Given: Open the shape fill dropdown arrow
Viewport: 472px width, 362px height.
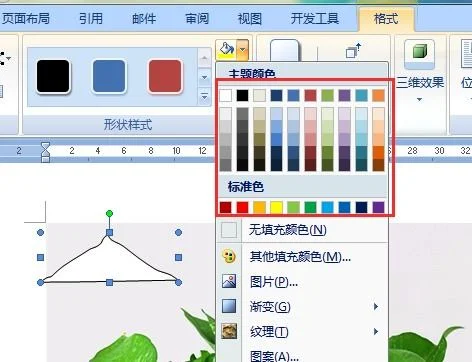Looking at the screenshot, I should (x=243, y=50).
